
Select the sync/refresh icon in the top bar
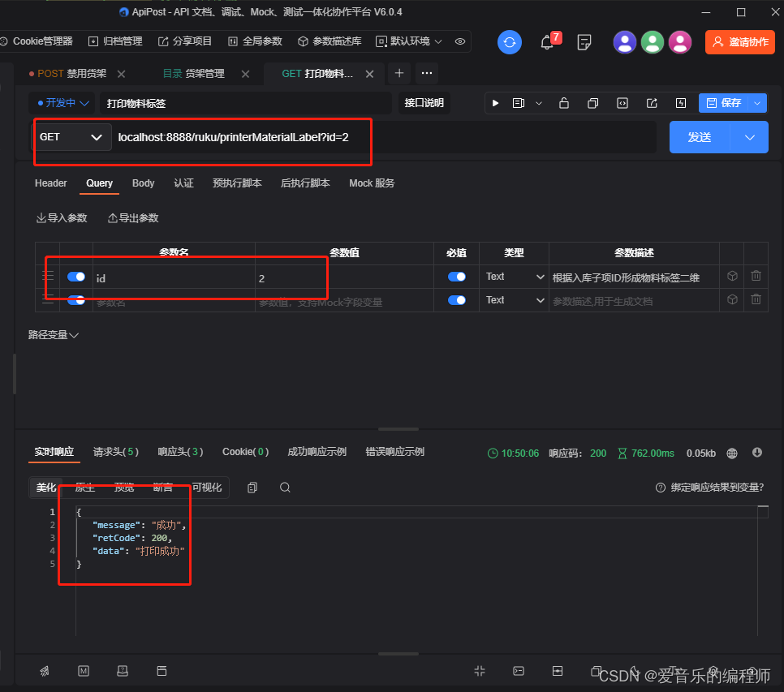click(x=510, y=41)
